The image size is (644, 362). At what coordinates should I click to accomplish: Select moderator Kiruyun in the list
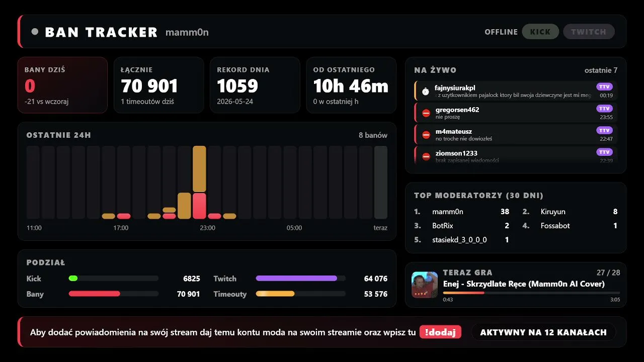coord(553,212)
